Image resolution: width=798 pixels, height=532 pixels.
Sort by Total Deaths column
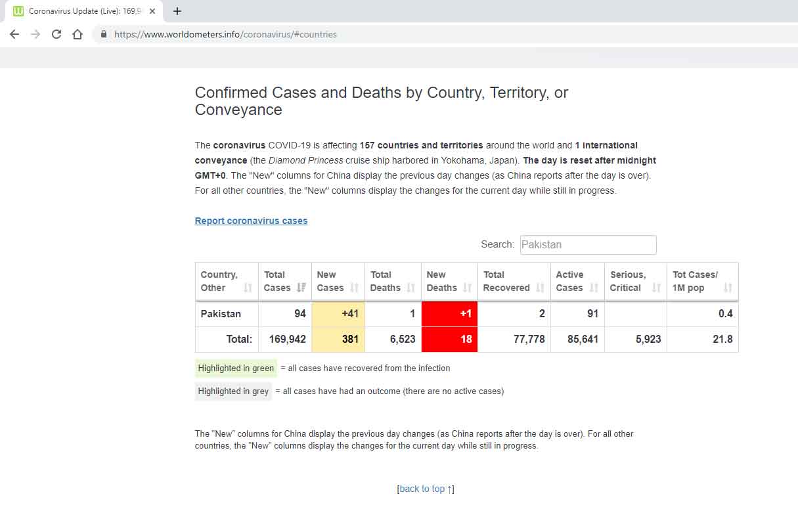click(393, 281)
